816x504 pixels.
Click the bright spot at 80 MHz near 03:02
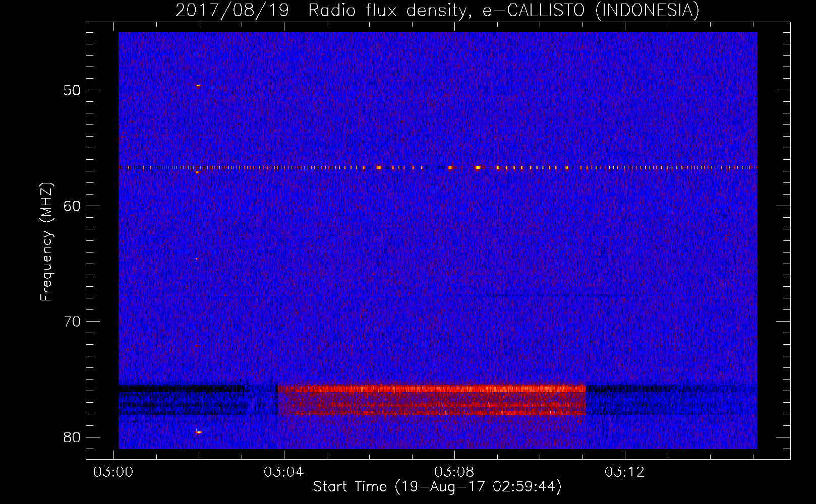pyautogui.click(x=199, y=432)
